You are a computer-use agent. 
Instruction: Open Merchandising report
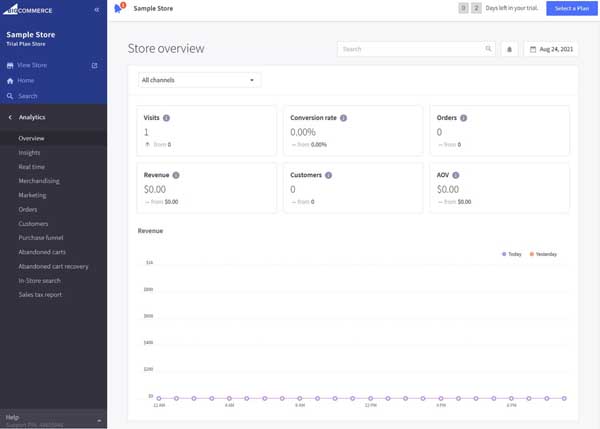[39, 181]
